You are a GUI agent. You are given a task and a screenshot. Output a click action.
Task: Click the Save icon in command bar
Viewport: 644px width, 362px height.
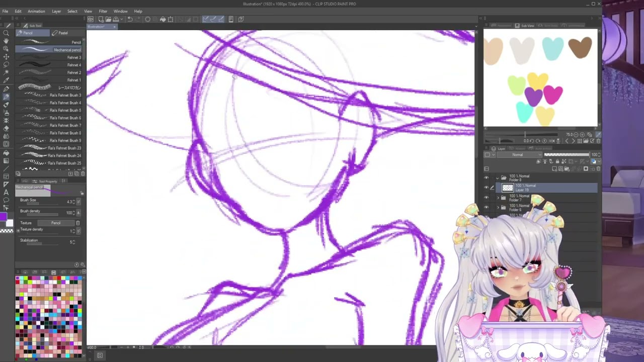coord(116,19)
